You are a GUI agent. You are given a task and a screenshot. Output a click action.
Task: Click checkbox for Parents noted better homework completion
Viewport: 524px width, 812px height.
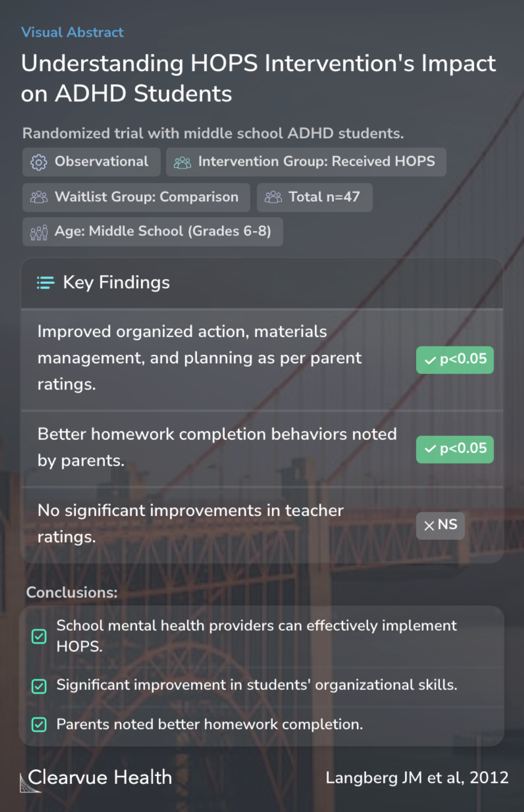39,725
